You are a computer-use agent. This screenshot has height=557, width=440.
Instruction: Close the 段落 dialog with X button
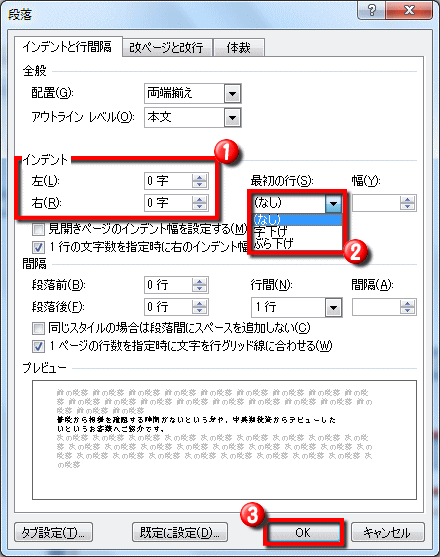coord(409,10)
